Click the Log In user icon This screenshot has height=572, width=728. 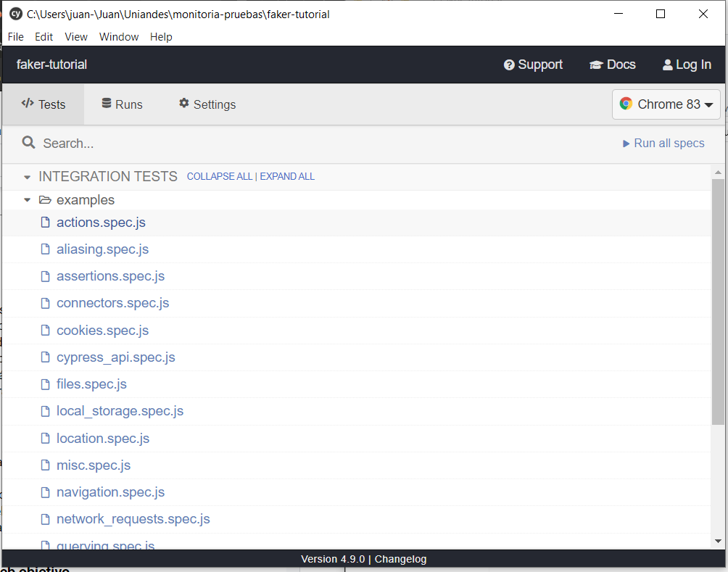(667, 65)
